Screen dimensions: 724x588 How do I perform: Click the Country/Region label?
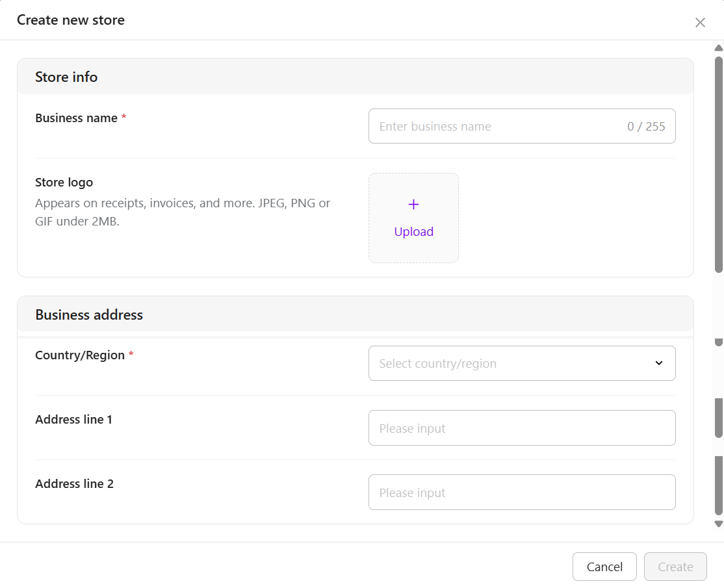coord(80,355)
